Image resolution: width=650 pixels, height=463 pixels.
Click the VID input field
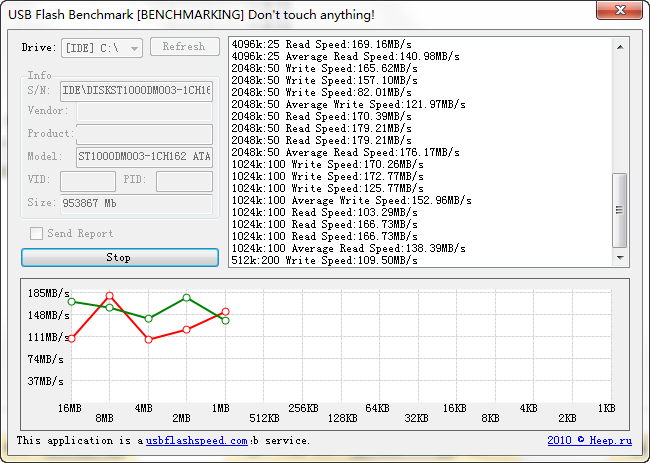[x=88, y=180]
